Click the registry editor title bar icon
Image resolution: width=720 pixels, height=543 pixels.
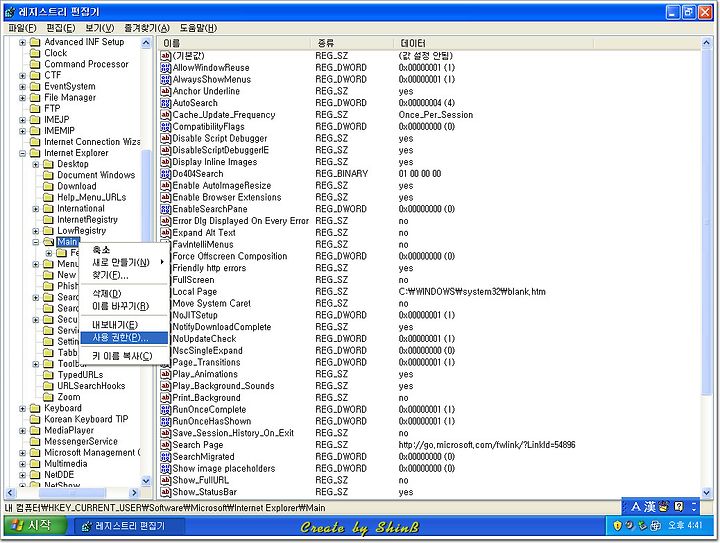pos(10,12)
